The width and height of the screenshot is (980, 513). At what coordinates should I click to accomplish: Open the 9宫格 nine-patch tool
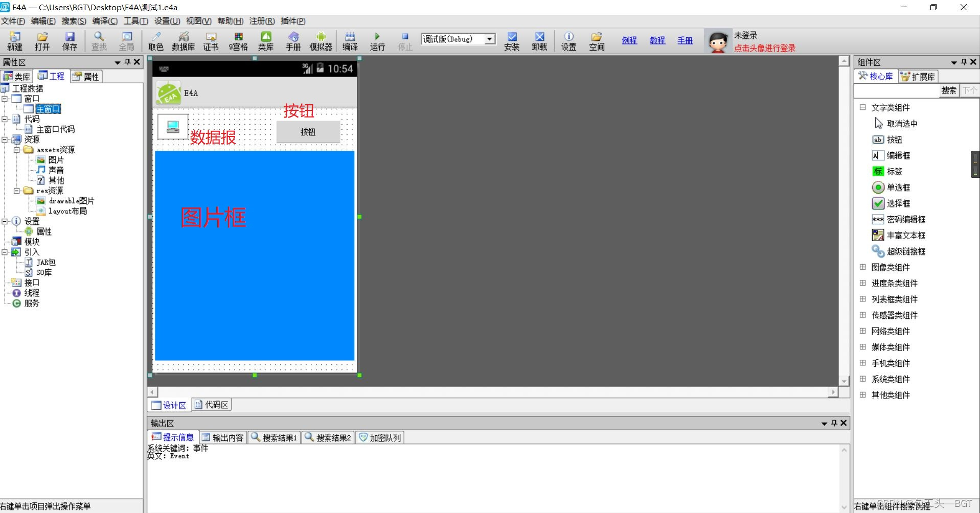(238, 41)
